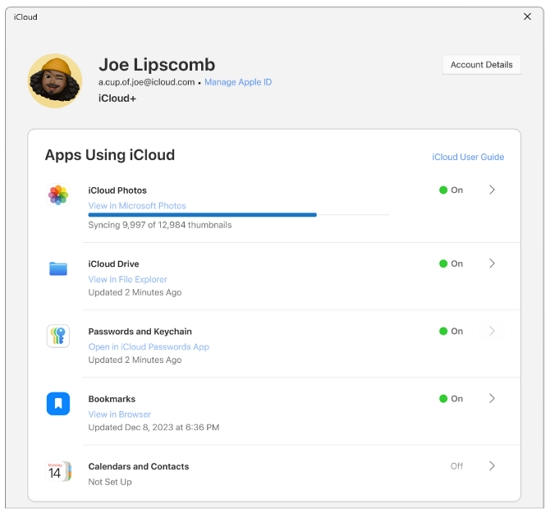Click 'Not Set Up' under Calendars and Contacts

tap(110, 482)
